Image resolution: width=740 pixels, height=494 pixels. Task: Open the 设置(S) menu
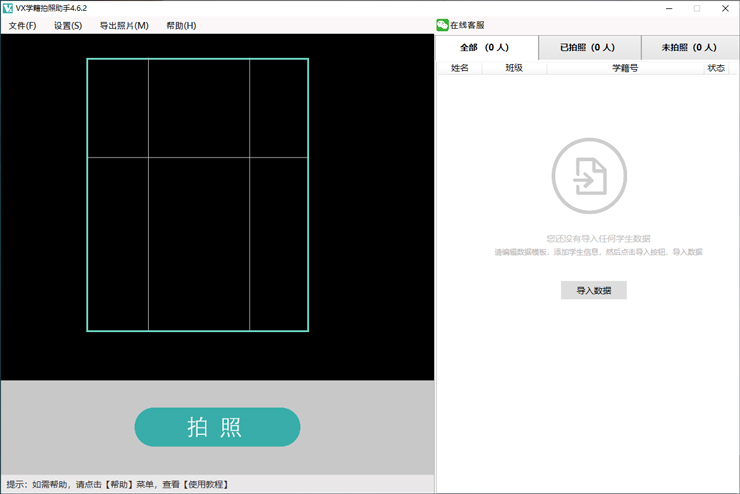click(68, 25)
